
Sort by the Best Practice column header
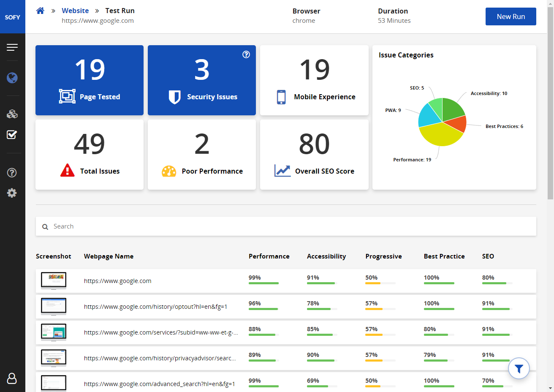[444, 256]
